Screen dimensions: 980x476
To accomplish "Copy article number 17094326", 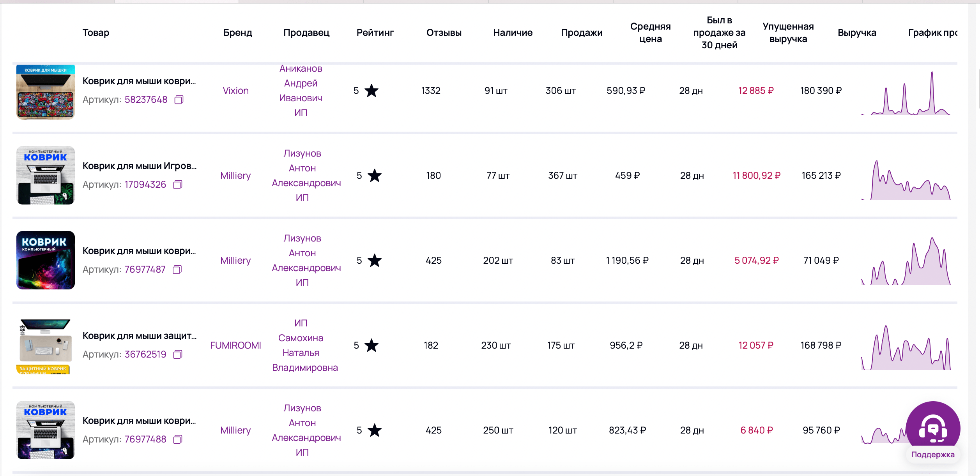I will point(178,185).
